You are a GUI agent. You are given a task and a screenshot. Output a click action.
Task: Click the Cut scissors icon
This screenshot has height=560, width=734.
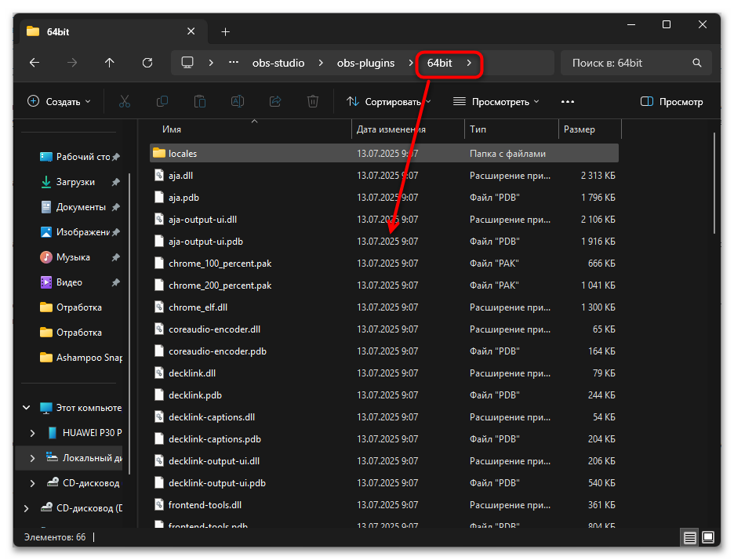pos(124,101)
